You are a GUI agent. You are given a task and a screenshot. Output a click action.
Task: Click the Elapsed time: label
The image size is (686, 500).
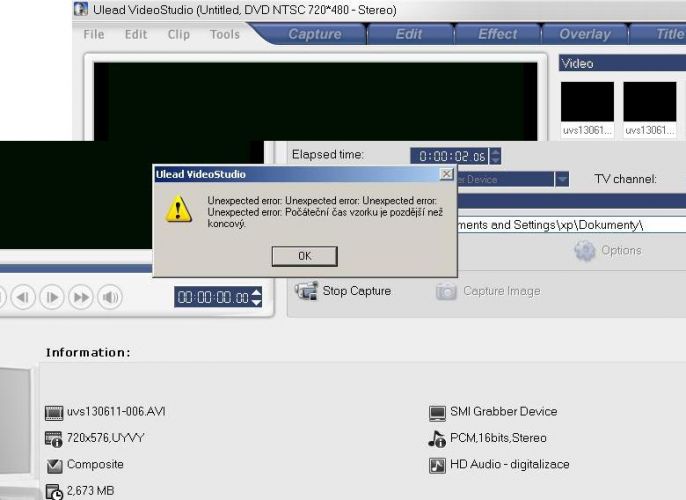click(328, 154)
